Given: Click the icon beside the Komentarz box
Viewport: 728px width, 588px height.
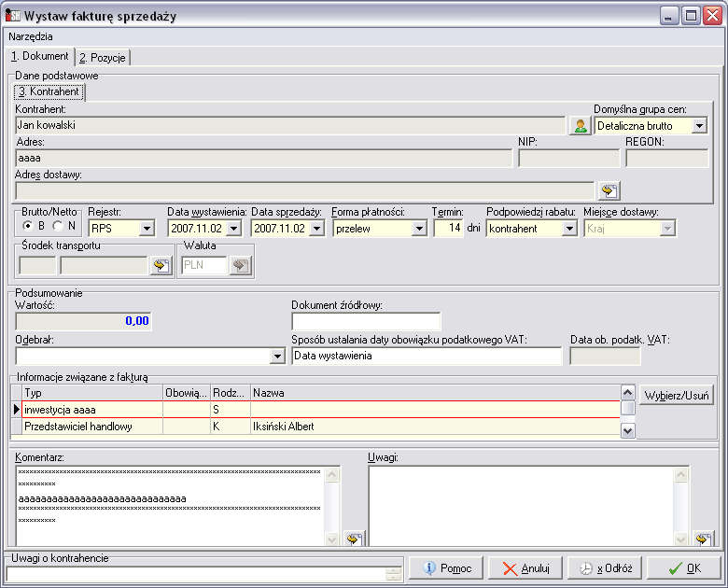Looking at the screenshot, I should pyautogui.click(x=355, y=539).
